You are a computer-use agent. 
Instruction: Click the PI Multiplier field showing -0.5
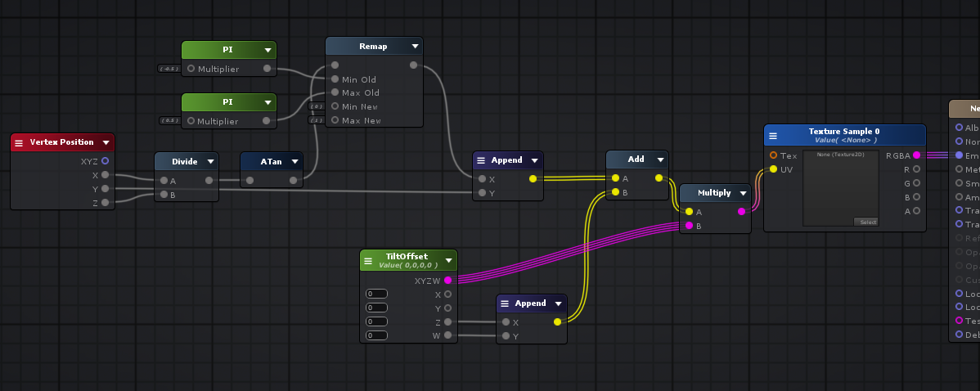(169, 69)
